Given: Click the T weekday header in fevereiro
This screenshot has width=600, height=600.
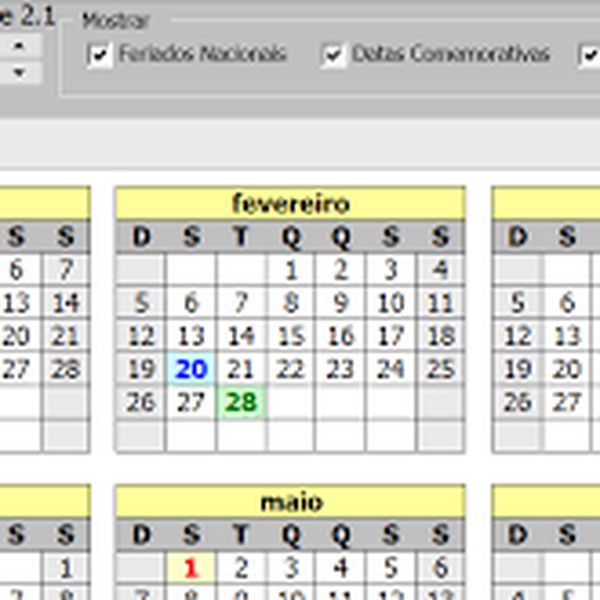Looking at the screenshot, I should click(x=241, y=237).
